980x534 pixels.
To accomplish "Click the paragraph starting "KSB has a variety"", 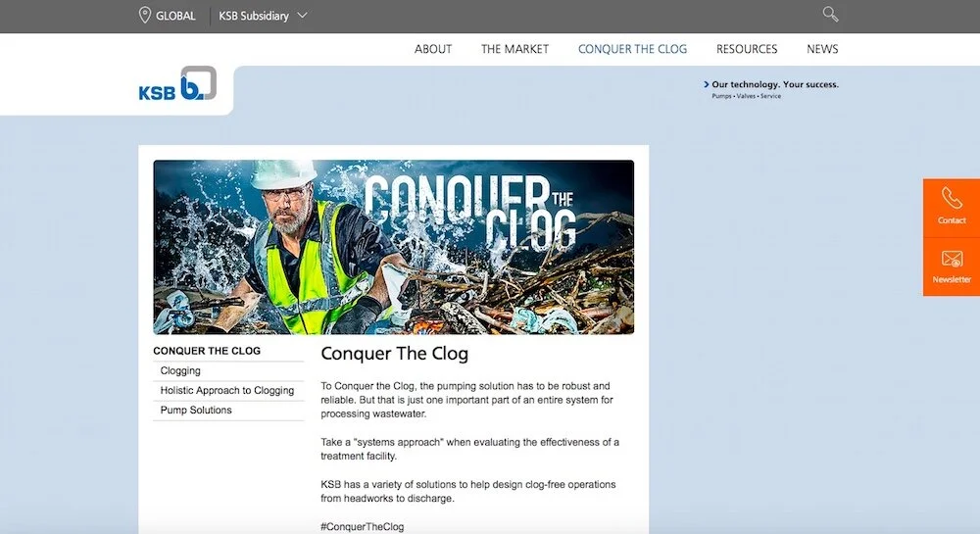I will tap(468, 492).
